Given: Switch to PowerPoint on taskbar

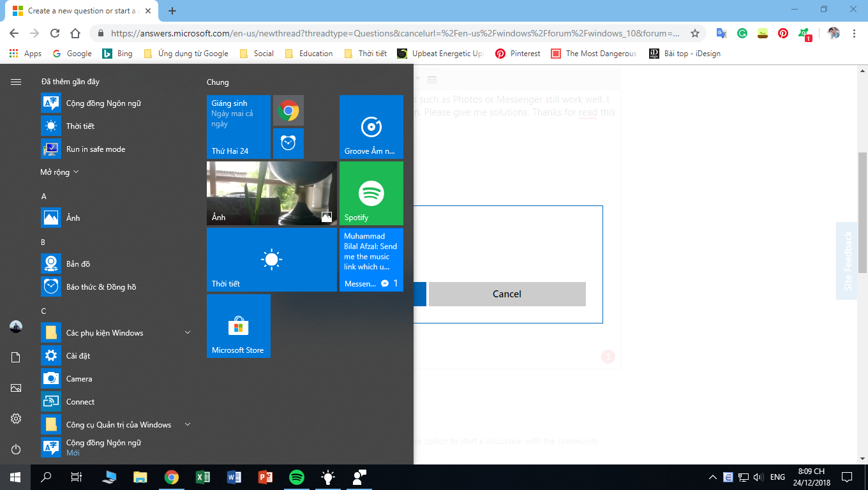Looking at the screenshot, I should (266, 477).
